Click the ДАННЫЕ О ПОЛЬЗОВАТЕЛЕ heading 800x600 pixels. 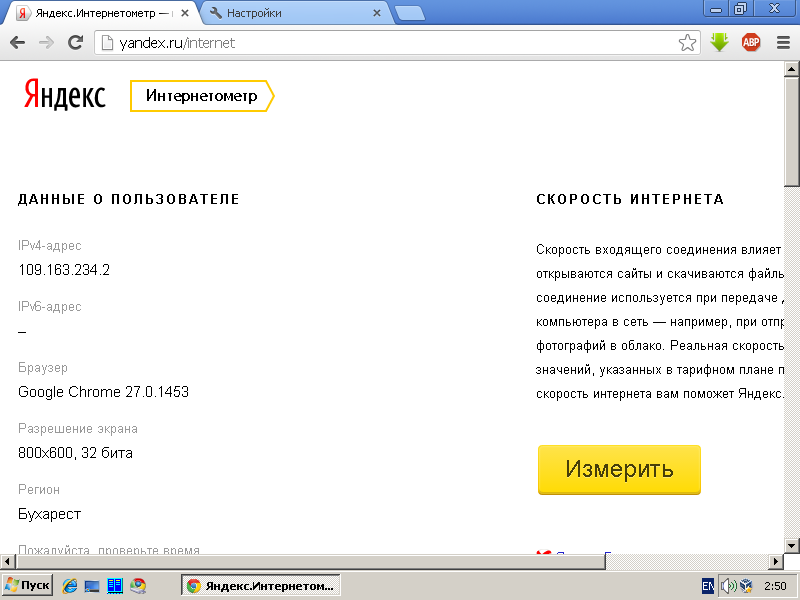[x=129, y=199]
